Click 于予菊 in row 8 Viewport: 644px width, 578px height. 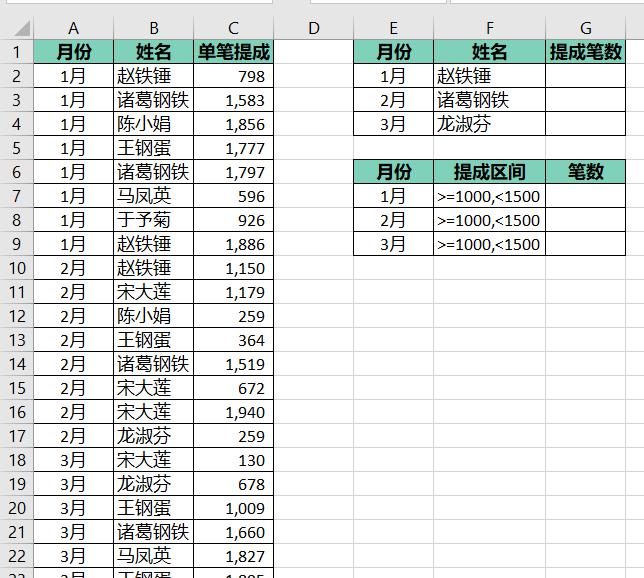point(144,220)
